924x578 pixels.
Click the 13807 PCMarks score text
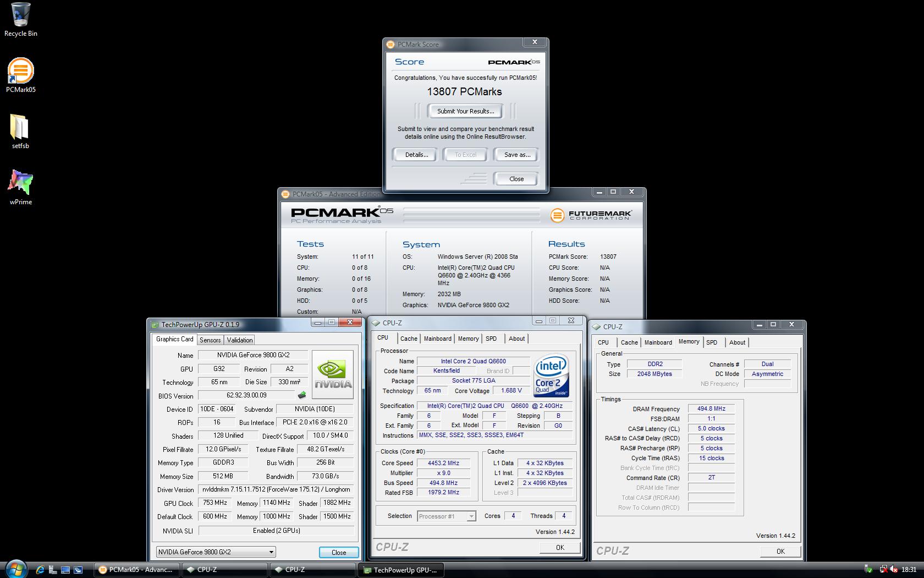pyautogui.click(x=465, y=92)
